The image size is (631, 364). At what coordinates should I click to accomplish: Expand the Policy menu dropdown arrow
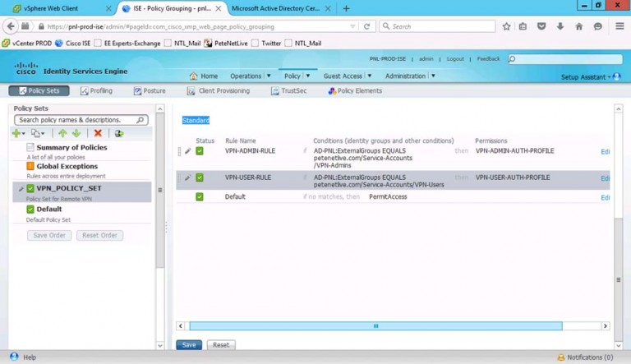(308, 76)
